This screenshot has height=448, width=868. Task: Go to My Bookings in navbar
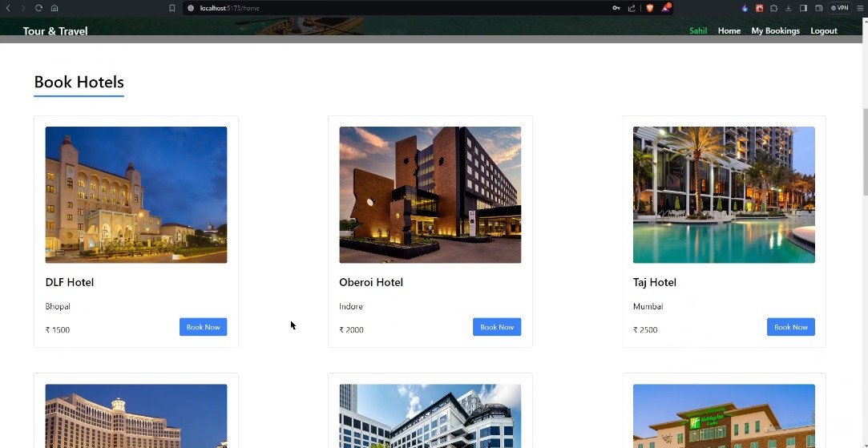tap(775, 31)
